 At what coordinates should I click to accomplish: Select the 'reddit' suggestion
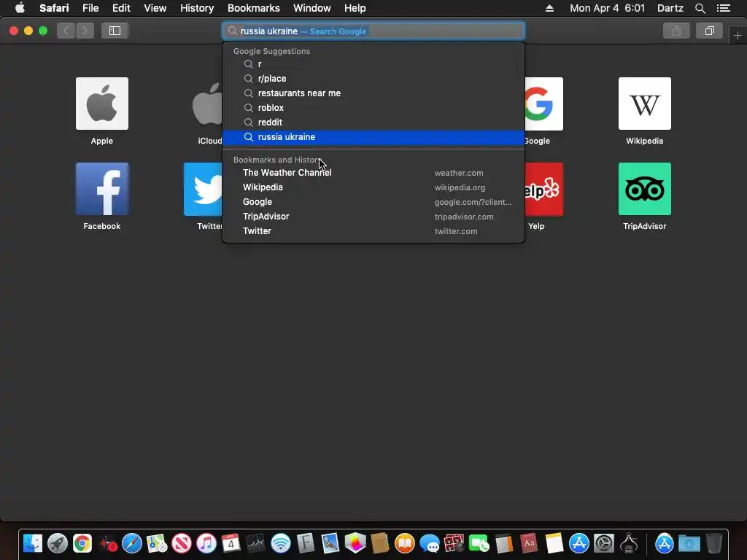coord(373,122)
